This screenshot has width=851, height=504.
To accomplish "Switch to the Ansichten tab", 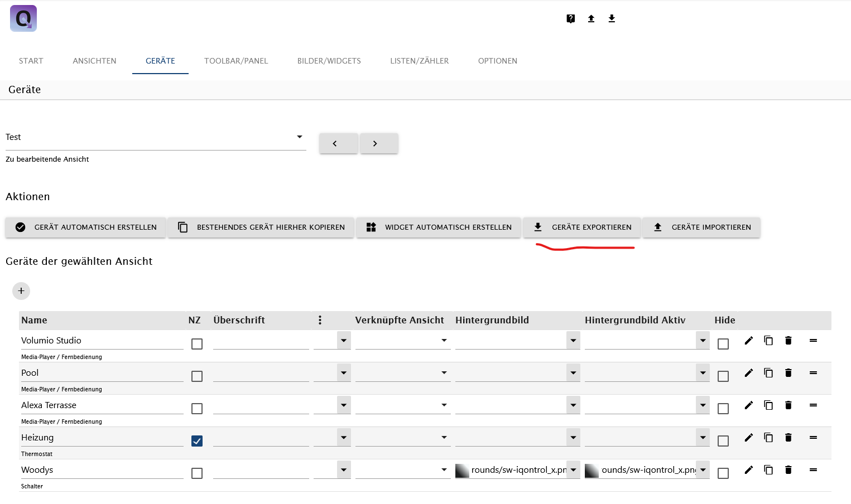I will pos(94,61).
